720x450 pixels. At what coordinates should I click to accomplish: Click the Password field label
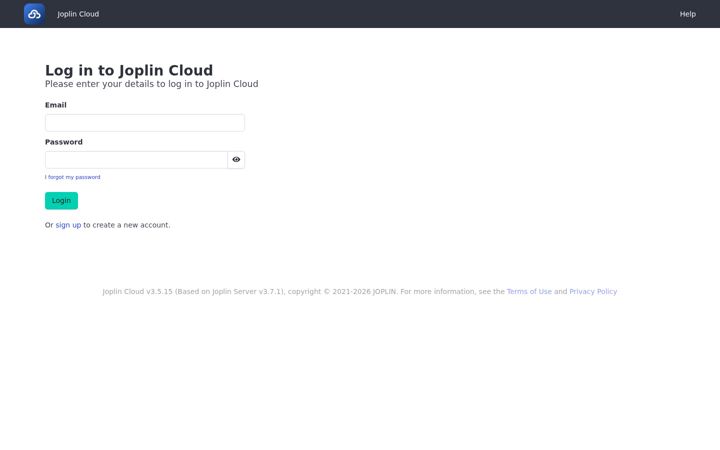[x=64, y=142]
